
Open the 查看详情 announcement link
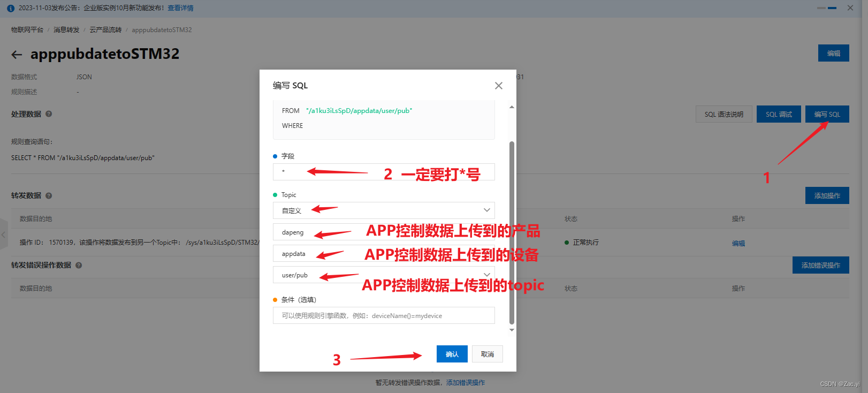[x=181, y=8]
